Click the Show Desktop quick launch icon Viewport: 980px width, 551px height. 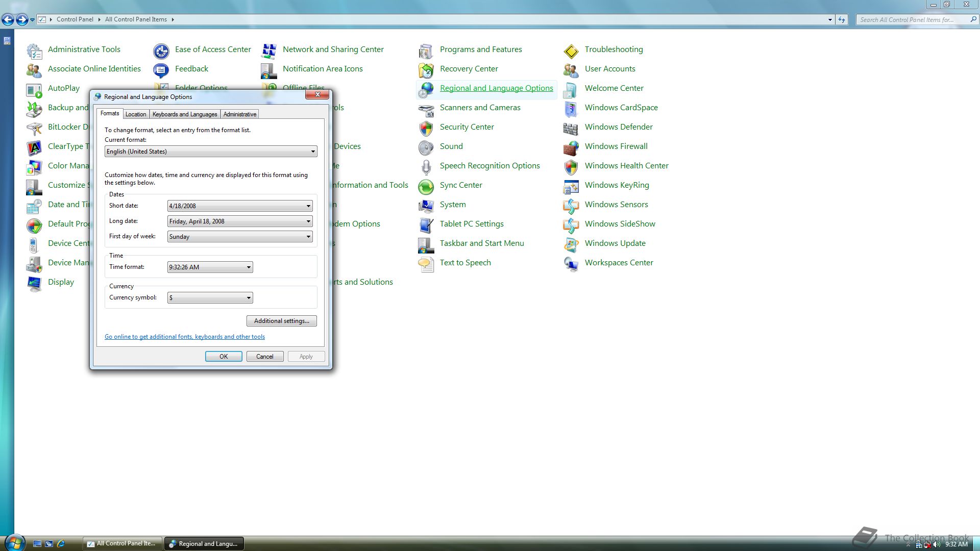pos(37,544)
